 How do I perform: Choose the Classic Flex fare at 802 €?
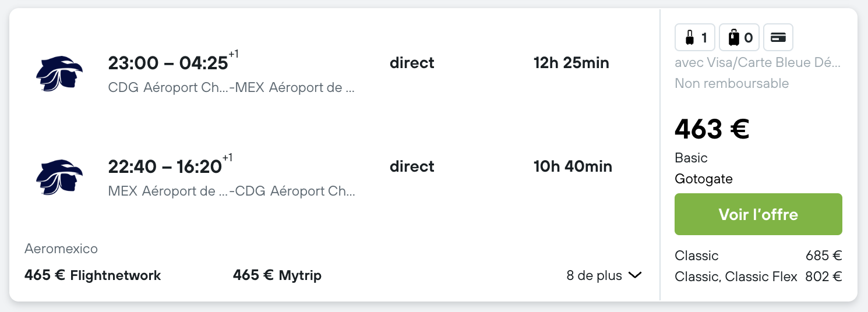pos(758,276)
